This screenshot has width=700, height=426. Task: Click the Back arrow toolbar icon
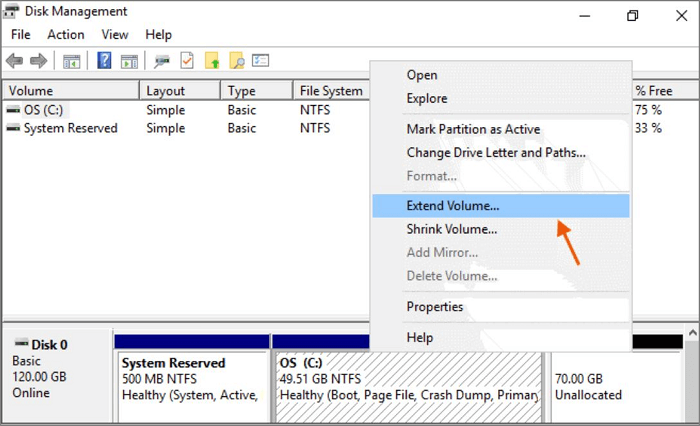point(17,61)
